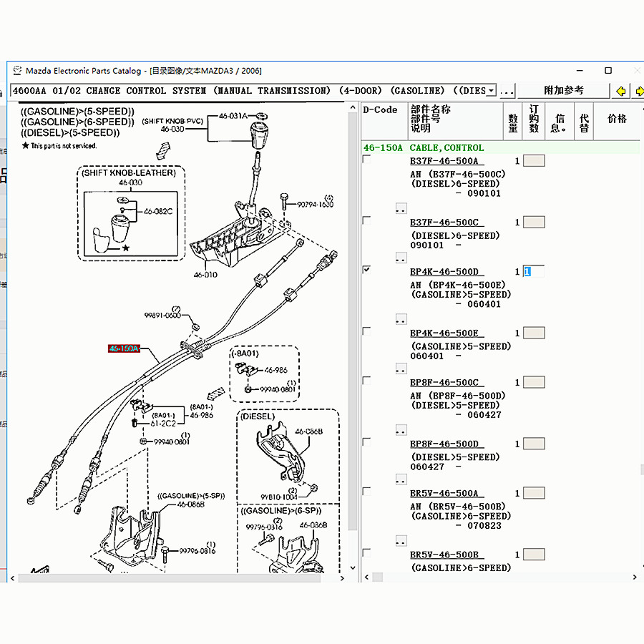Click order quantity field for B37F-46-500A
This screenshot has width=644, height=644.
[534, 160]
